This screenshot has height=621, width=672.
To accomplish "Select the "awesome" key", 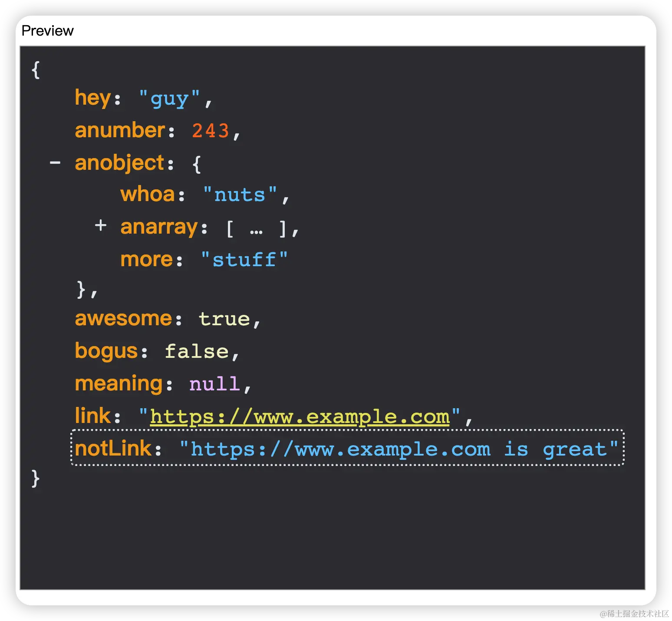I will (124, 319).
